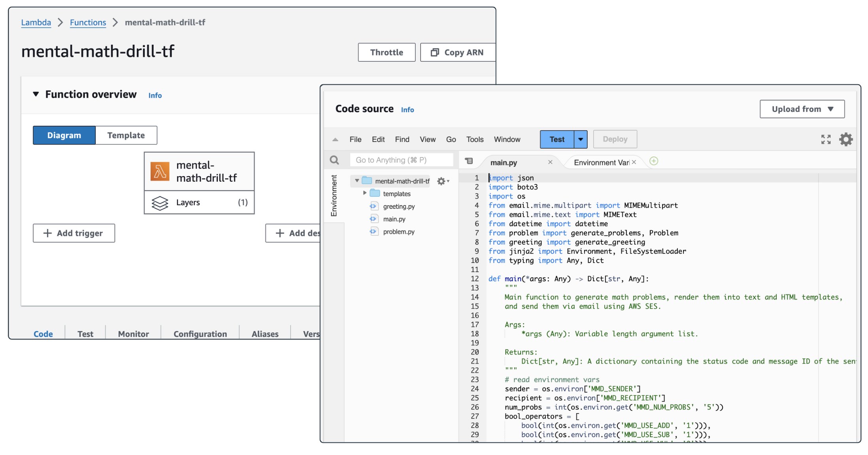Close the Environment Variables tab
868x455 pixels.
tap(634, 162)
